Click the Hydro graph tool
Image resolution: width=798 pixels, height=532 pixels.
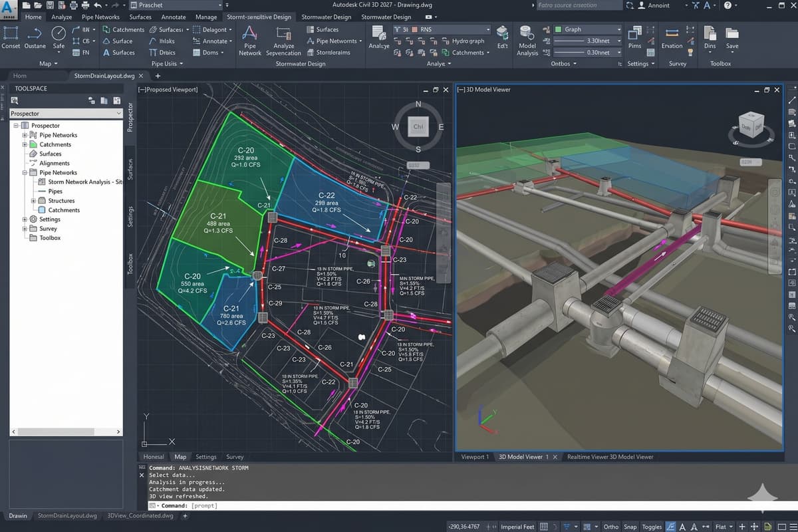462,41
